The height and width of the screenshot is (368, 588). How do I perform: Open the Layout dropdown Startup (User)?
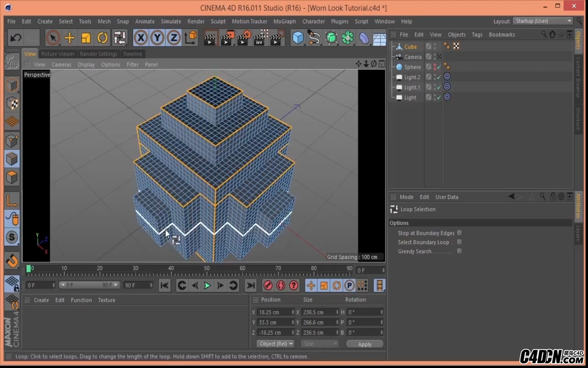[543, 21]
